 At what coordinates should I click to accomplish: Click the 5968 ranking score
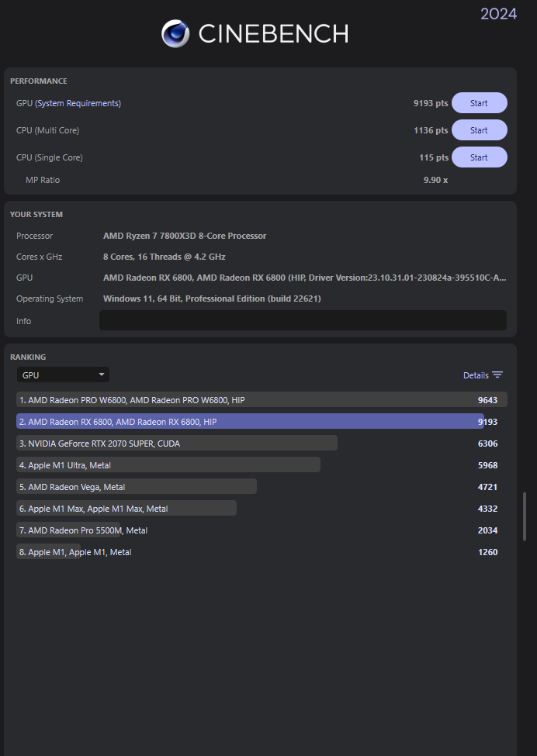pyautogui.click(x=487, y=465)
